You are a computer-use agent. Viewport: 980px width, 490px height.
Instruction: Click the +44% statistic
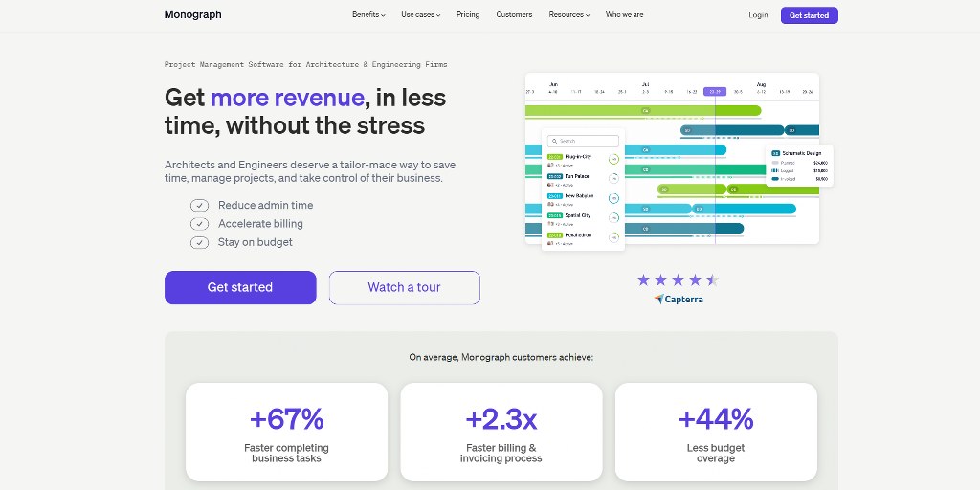pos(716,419)
